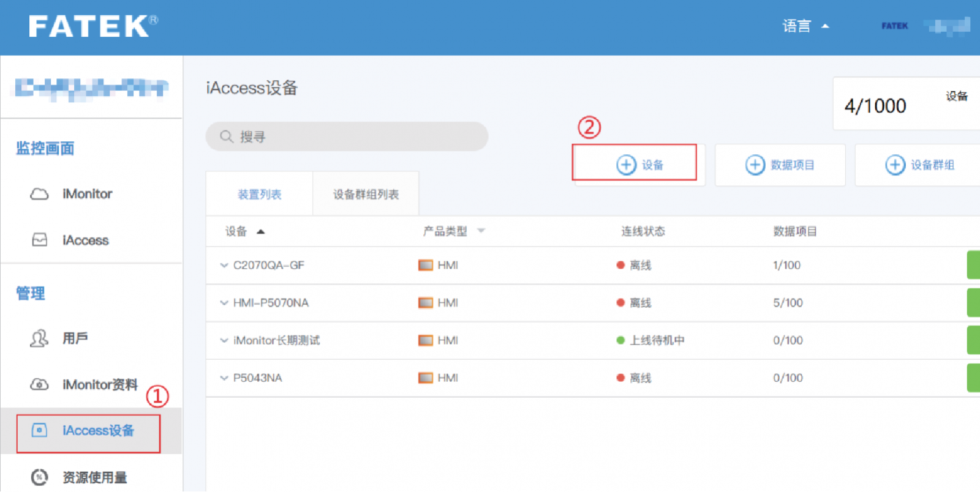Click HMI icon in HMI-P5070NA row

point(426,303)
